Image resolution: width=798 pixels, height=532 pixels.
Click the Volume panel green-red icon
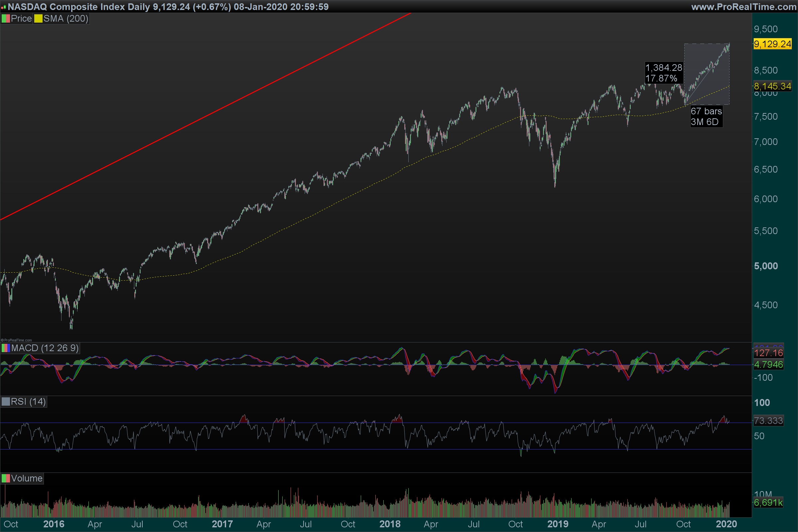pos(5,478)
